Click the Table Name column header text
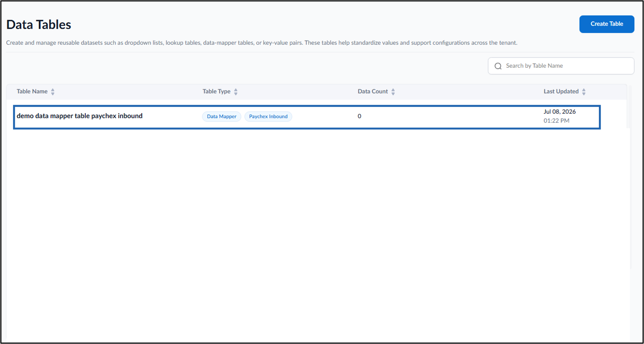 click(32, 91)
